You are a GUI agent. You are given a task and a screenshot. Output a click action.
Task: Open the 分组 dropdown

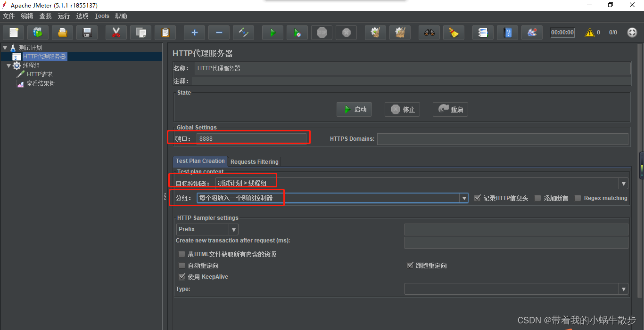464,198
